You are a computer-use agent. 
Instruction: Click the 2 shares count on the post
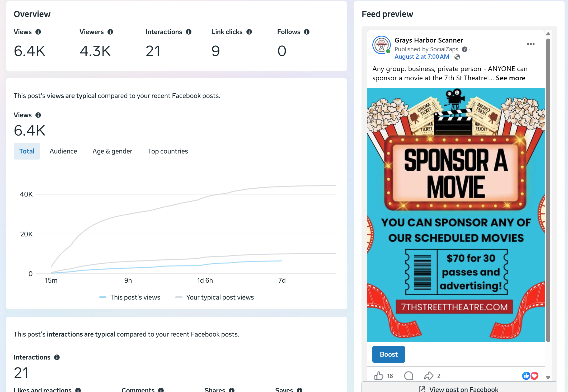click(x=439, y=376)
